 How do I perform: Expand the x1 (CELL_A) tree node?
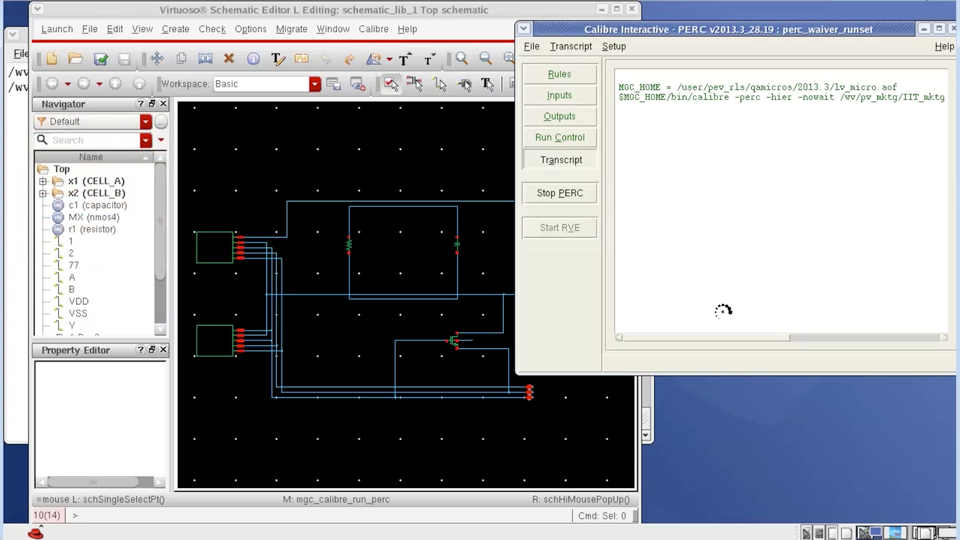pyautogui.click(x=43, y=181)
